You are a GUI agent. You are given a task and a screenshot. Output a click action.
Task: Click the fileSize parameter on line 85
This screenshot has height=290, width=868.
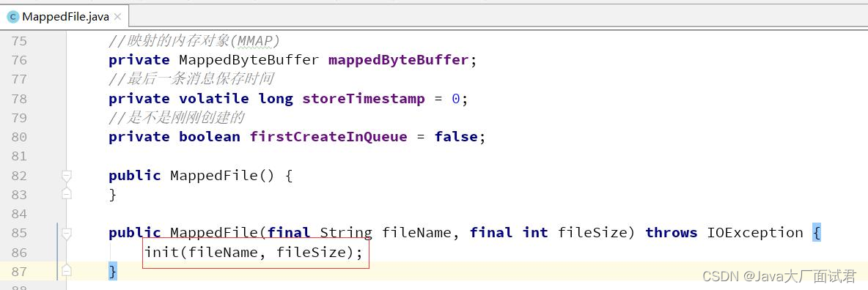(x=592, y=232)
